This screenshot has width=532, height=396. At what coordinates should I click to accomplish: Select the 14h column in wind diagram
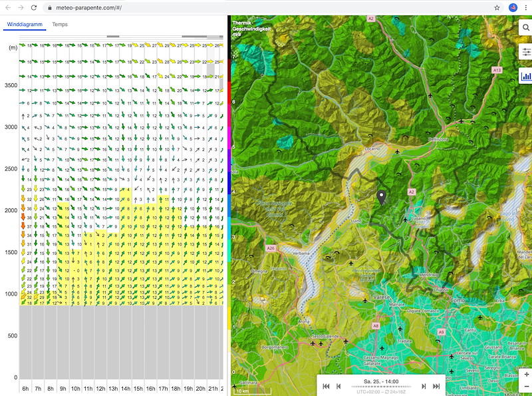point(125,388)
